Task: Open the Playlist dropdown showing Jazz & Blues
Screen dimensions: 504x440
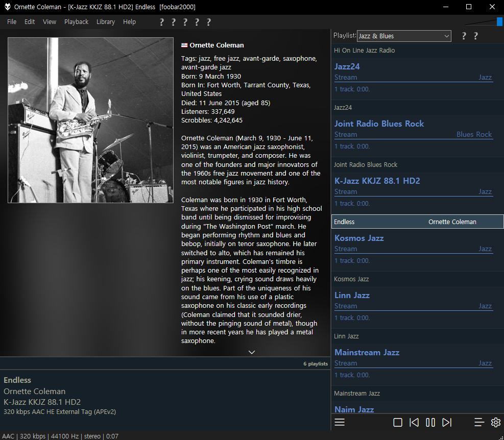Action: (x=403, y=36)
